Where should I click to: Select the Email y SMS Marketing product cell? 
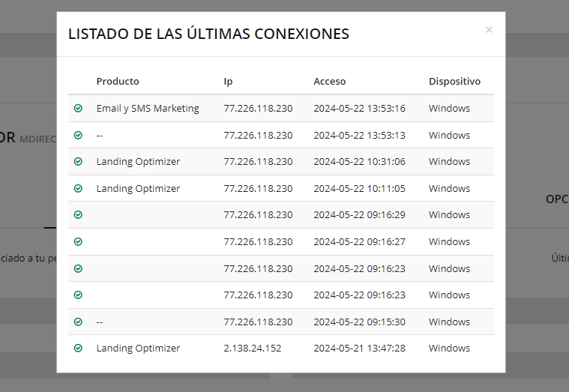148,109
